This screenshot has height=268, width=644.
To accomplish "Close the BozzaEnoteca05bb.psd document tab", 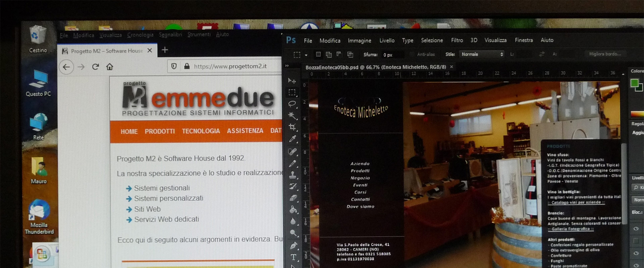I will pos(451,67).
